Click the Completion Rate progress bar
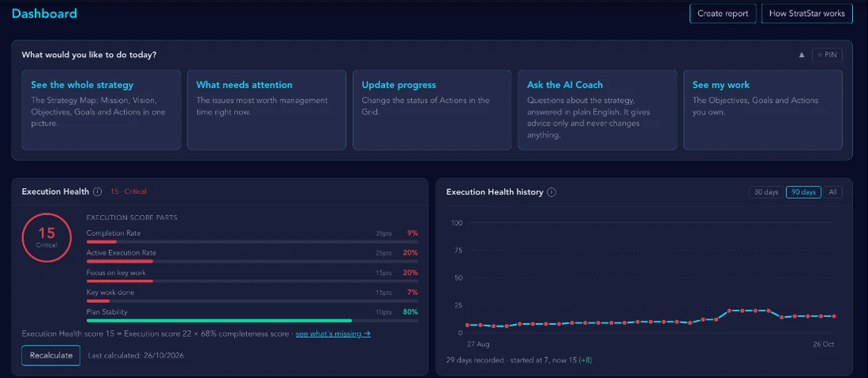Screen dimensions: 868x378 [x=253, y=241]
